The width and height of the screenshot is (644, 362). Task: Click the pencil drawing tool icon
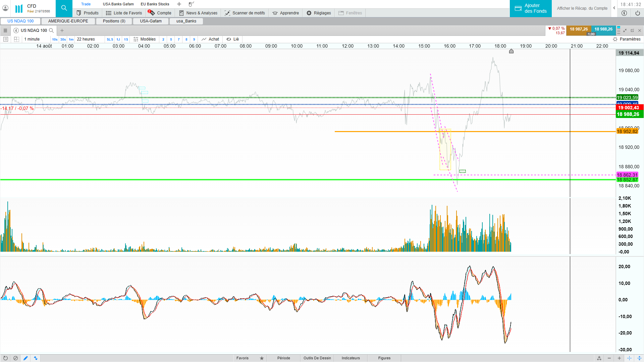tap(25, 358)
